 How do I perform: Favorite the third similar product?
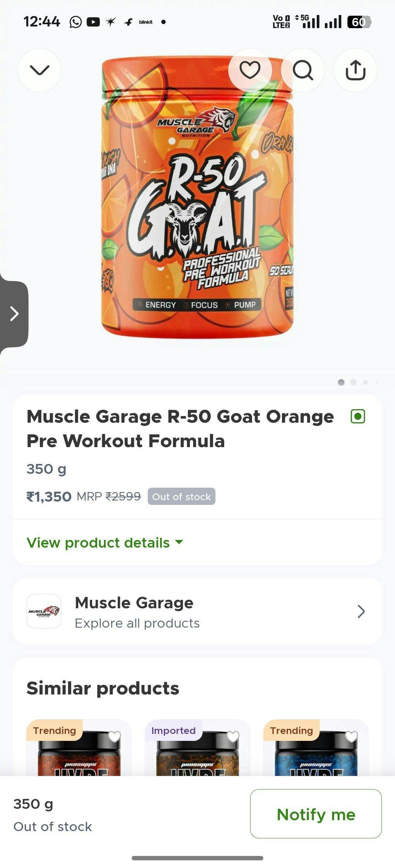pyautogui.click(x=351, y=737)
